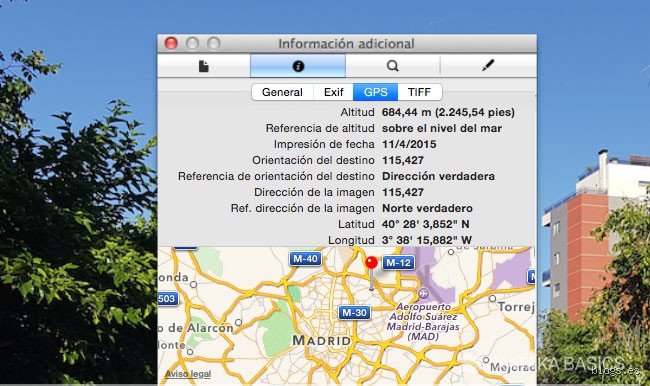This screenshot has height=386, width=650.
Task: Click the MADRID label on the map
Action: click(322, 341)
